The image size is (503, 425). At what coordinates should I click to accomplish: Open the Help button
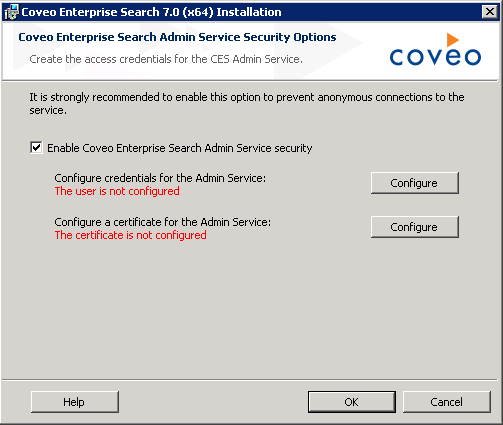click(x=75, y=402)
